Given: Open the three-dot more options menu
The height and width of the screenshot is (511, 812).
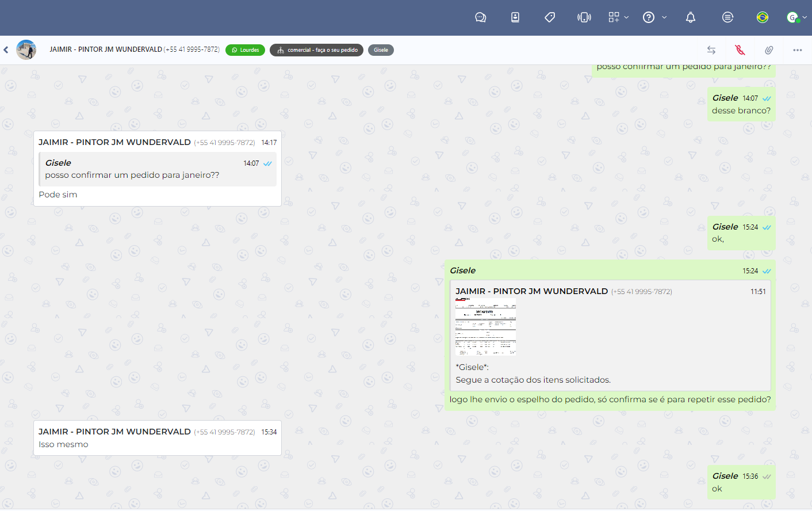Looking at the screenshot, I should click(797, 50).
